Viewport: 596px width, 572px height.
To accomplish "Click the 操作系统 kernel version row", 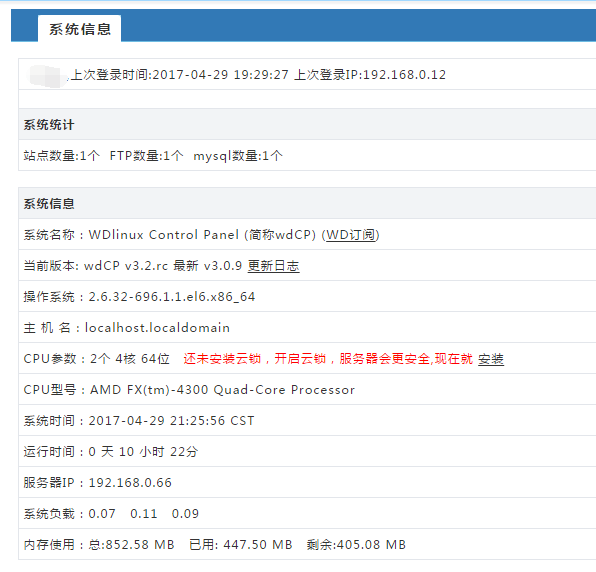I will click(x=307, y=296).
